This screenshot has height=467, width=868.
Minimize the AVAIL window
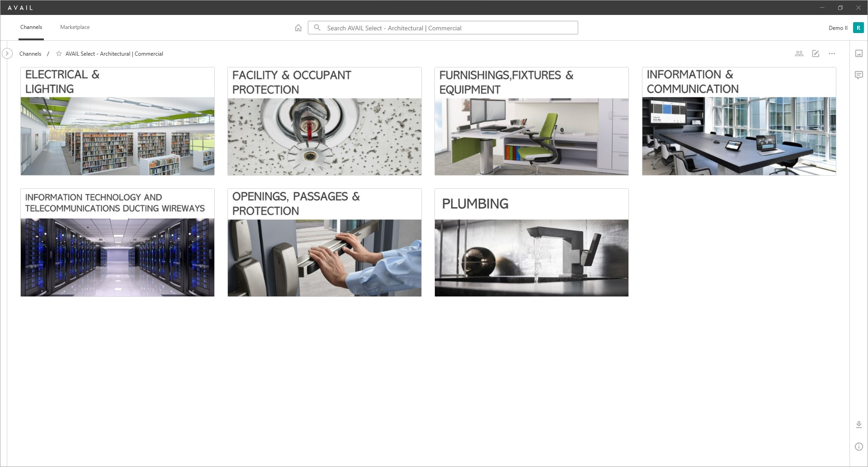coord(822,8)
